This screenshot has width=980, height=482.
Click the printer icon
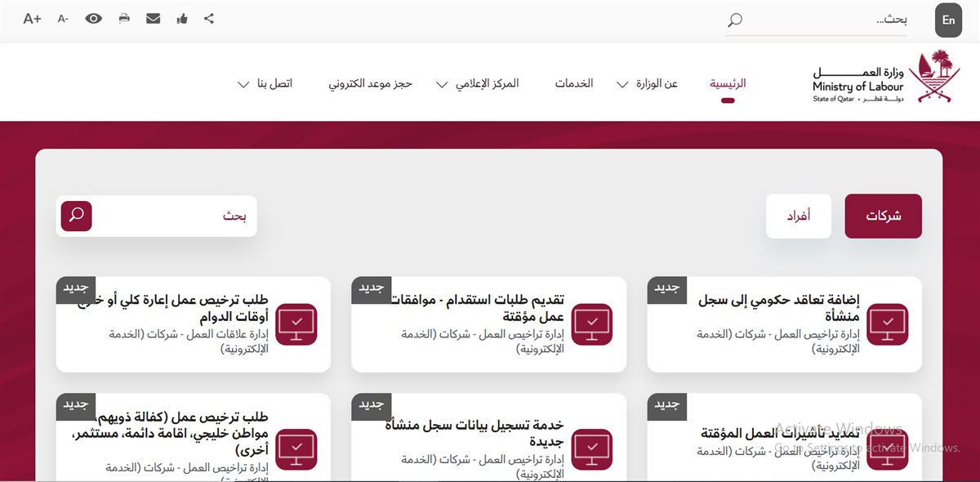(124, 19)
